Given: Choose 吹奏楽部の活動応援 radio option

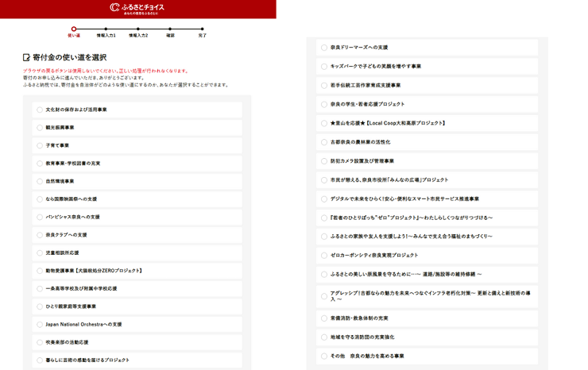Looking at the screenshot, I should click(x=40, y=342).
